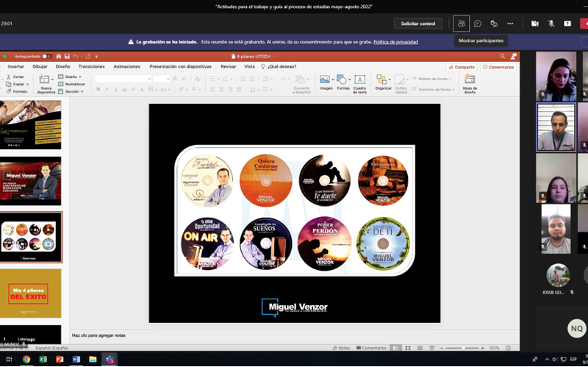Open the Animaciones ribbon tab
Image resolution: width=588 pixels, height=367 pixels.
point(126,67)
